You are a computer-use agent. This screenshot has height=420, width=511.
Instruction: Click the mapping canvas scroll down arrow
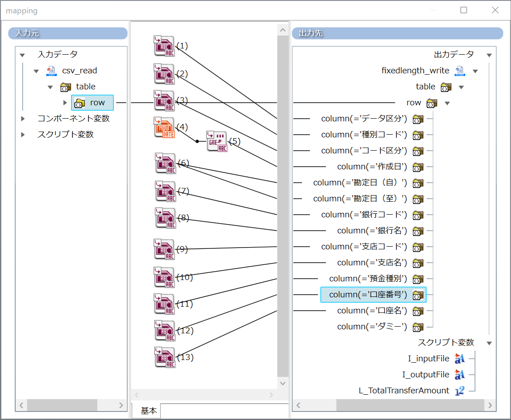point(283,383)
